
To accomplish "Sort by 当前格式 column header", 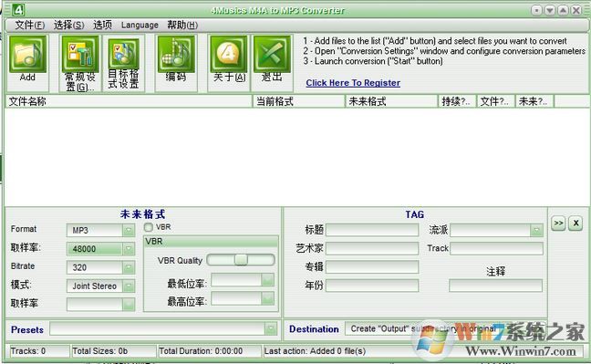I will (x=299, y=101).
